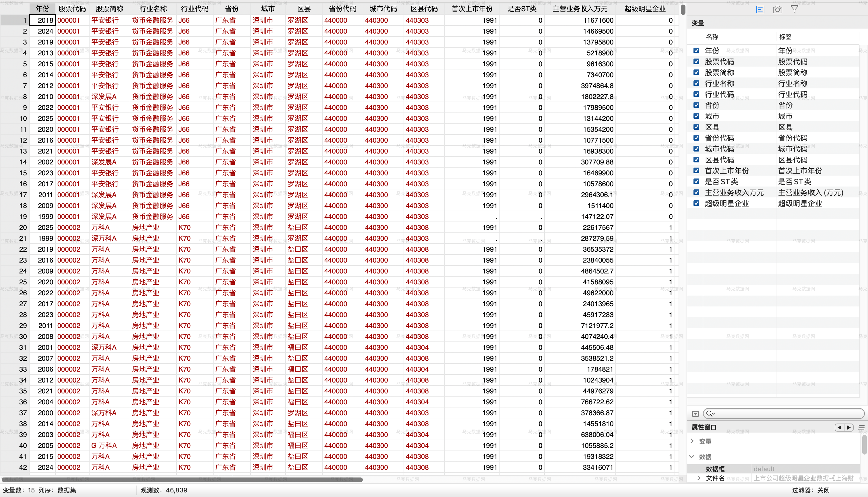Screen dimensions: 868x497
Task: Click 观测数: 46,839 in status bar
Action: pyautogui.click(x=164, y=490)
